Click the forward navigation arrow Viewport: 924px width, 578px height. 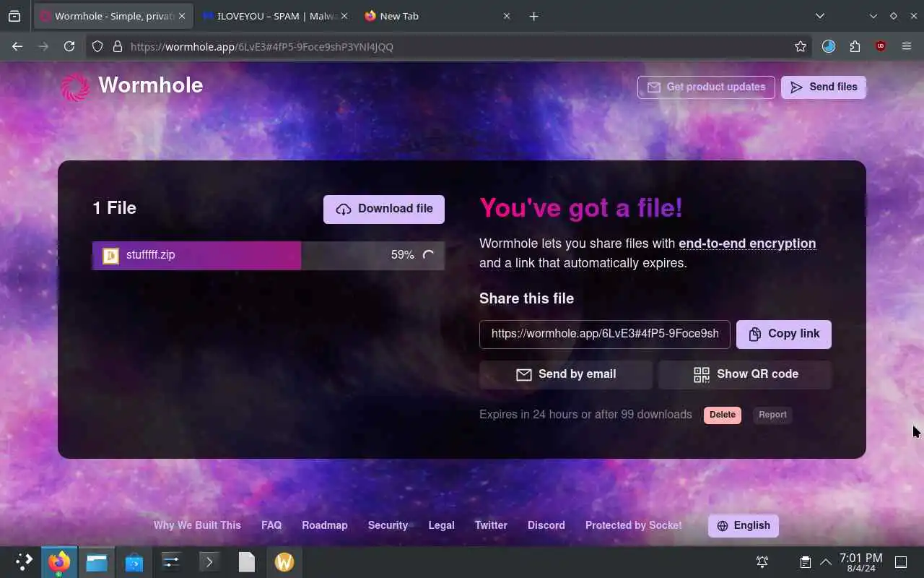(x=43, y=46)
